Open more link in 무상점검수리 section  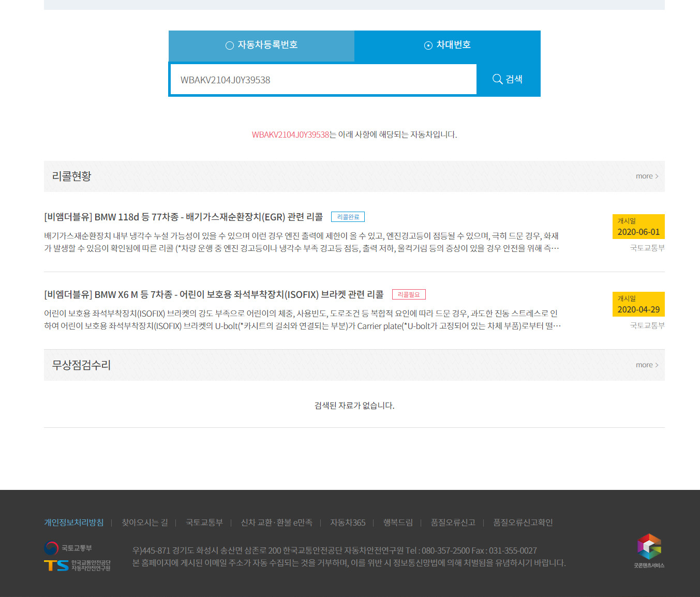[647, 365]
